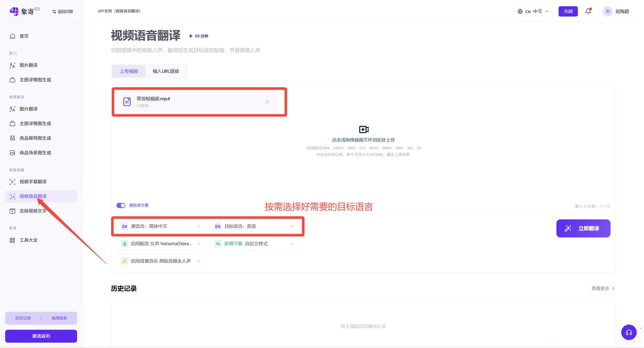Open the 使用报表 button

pos(59,318)
